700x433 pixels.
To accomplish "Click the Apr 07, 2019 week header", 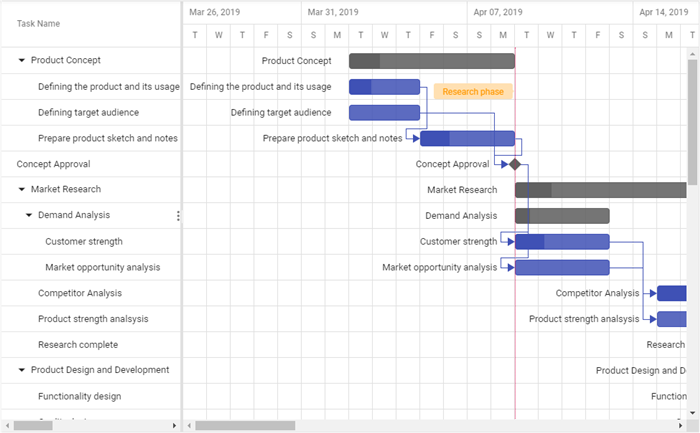I will pyautogui.click(x=498, y=12).
